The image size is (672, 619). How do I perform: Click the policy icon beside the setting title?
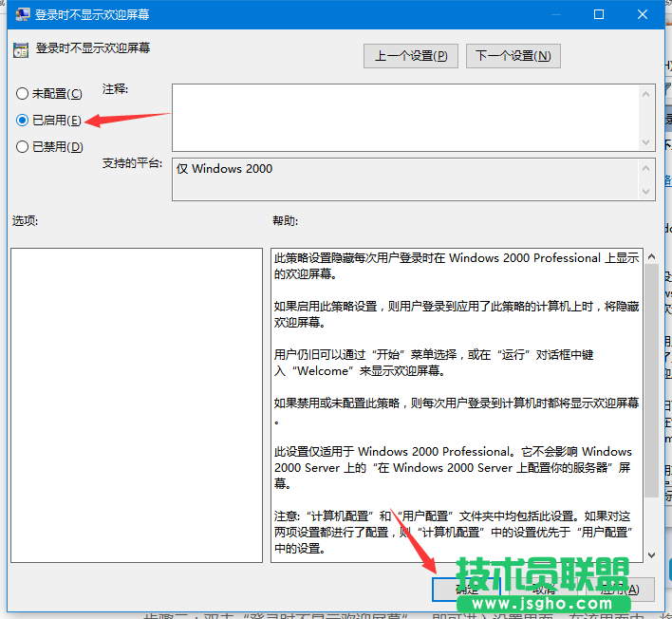(x=20, y=50)
